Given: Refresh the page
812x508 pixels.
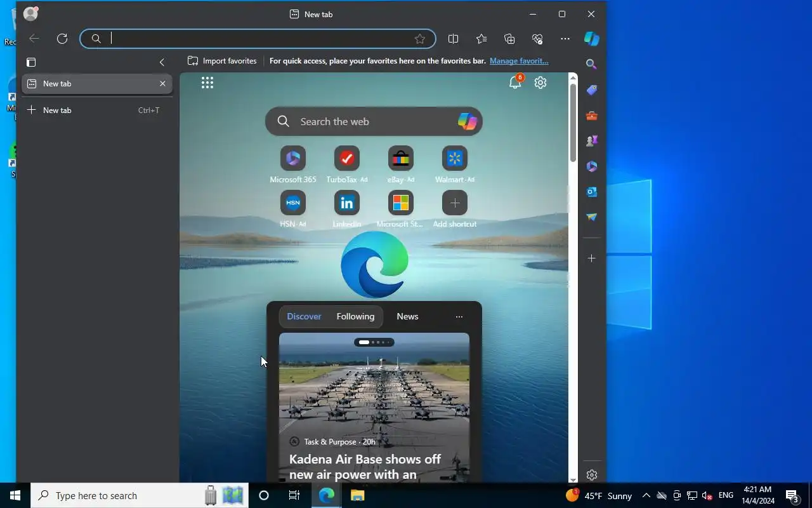Looking at the screenshot, I should coord(62,39).
